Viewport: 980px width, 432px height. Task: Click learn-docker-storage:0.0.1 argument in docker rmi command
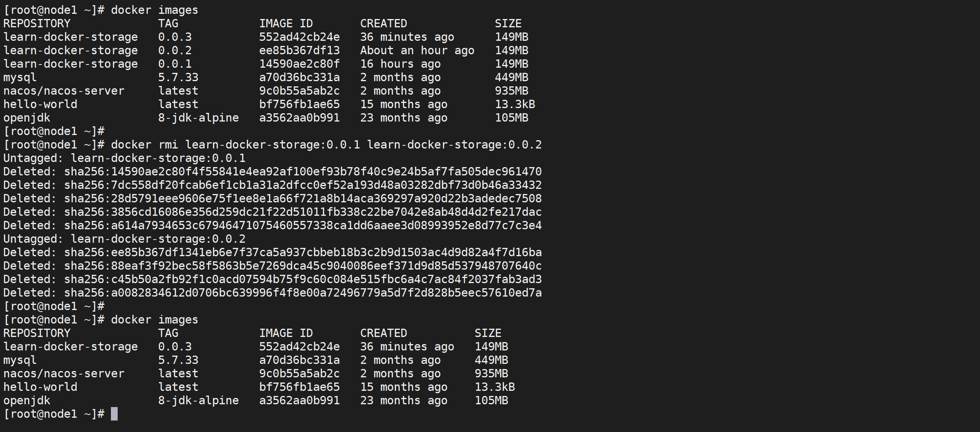(x=273, y=145)
